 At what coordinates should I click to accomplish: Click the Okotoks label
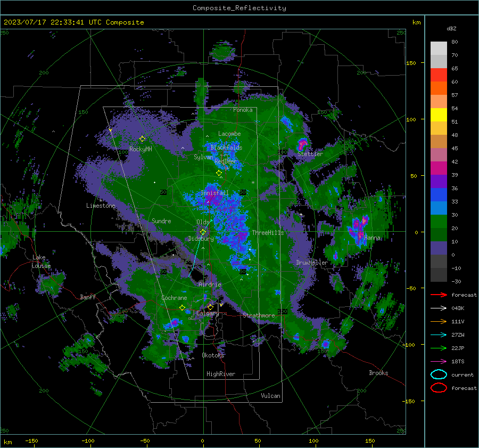click(213, 355)
